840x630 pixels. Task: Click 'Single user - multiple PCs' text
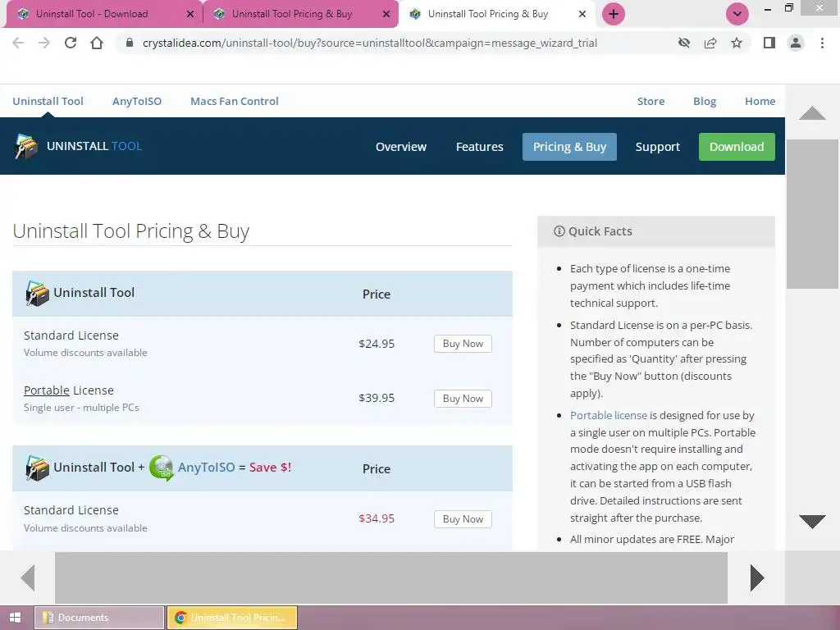point(81,408)
